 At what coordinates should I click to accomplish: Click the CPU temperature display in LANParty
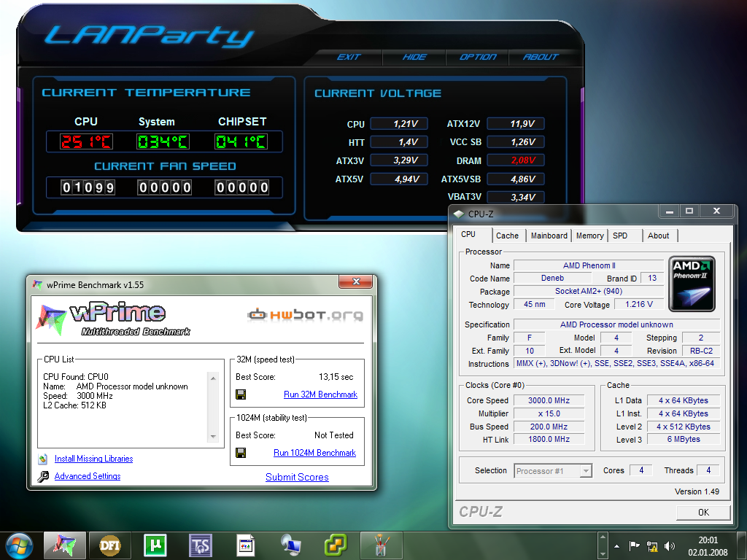(x=86, y=141)
